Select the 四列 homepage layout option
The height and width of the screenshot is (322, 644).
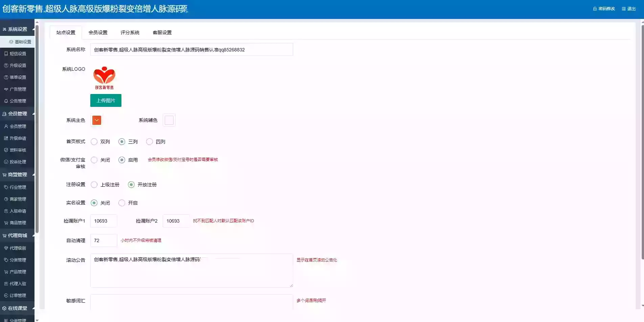[x=149, y=142]
